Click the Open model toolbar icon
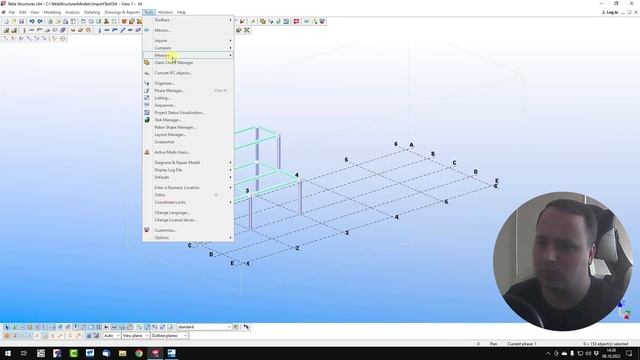 (14, 21)
